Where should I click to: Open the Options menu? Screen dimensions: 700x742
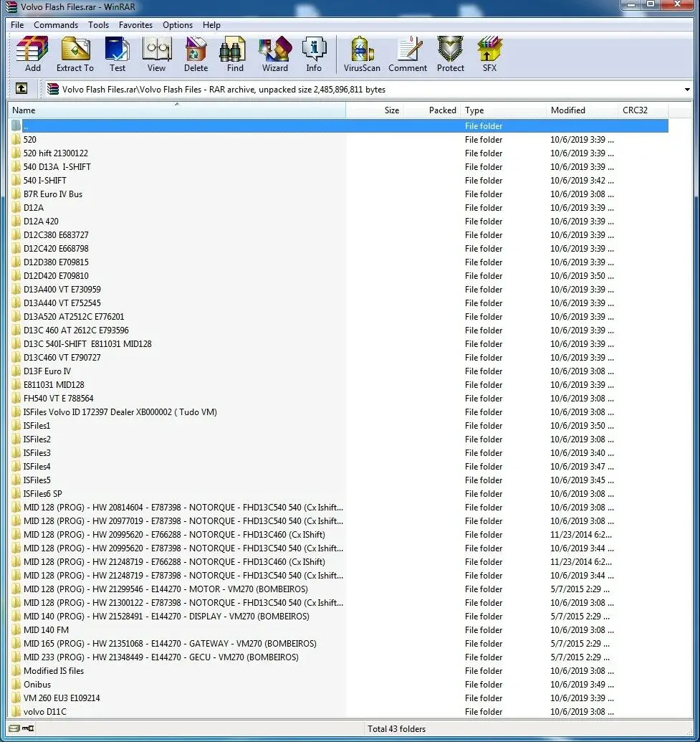[x=178, y=24]
